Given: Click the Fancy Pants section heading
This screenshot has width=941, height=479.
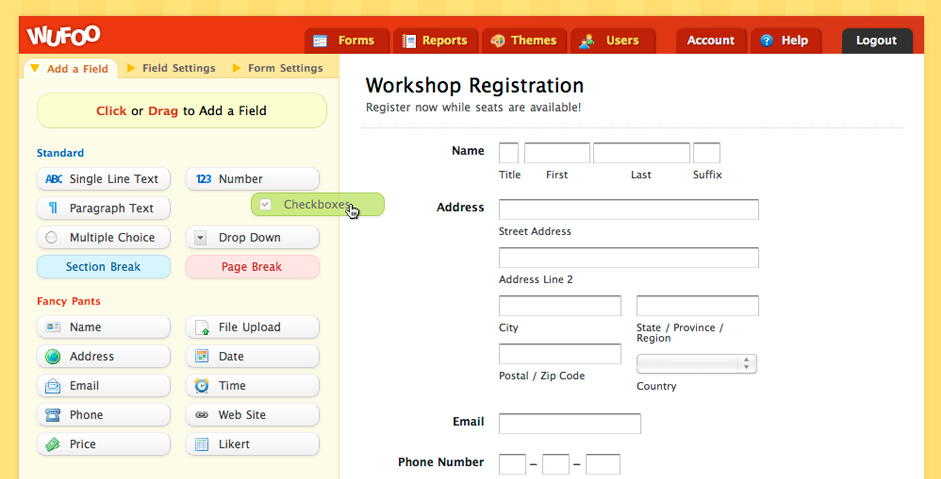Looking at the screenshot, I should 68,301.
